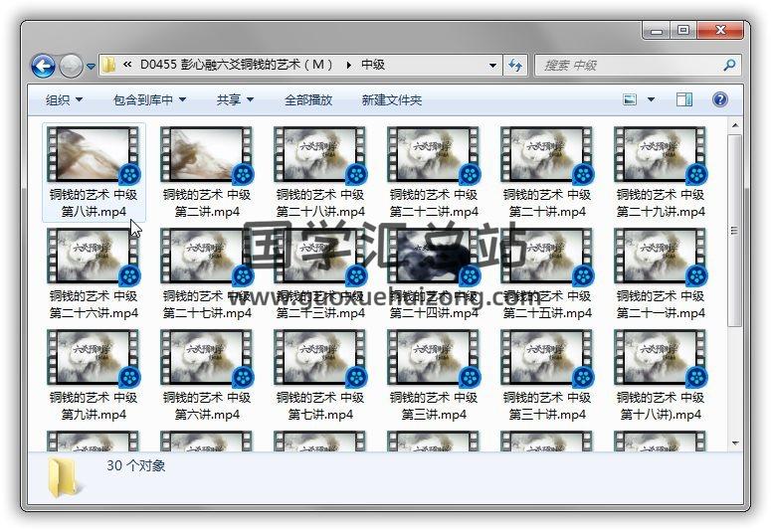Click the vertical scrollbar thumb
The width and height of the screenshot is (771, 532).
[735, 231]
